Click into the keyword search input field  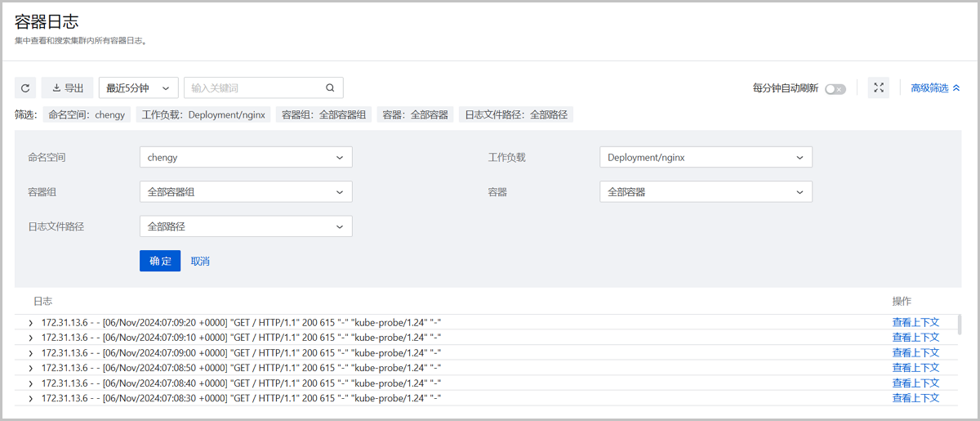[255, 88]
